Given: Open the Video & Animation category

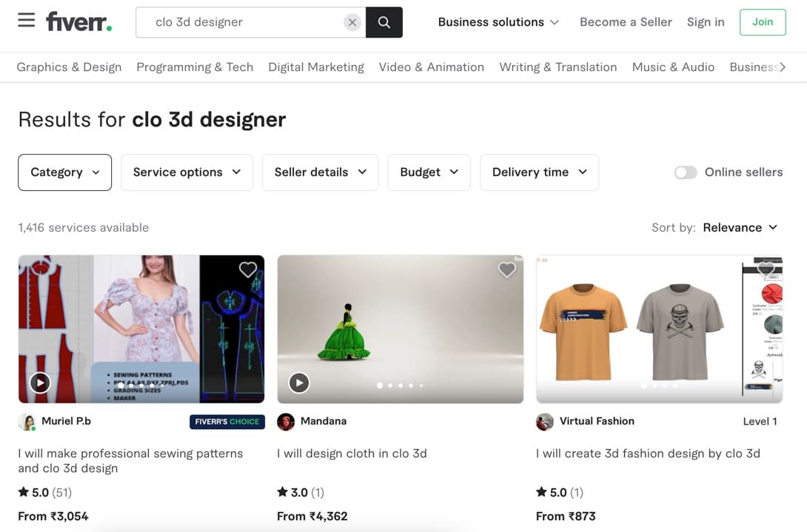Looking at the screenshot, I should click(432, 67).
